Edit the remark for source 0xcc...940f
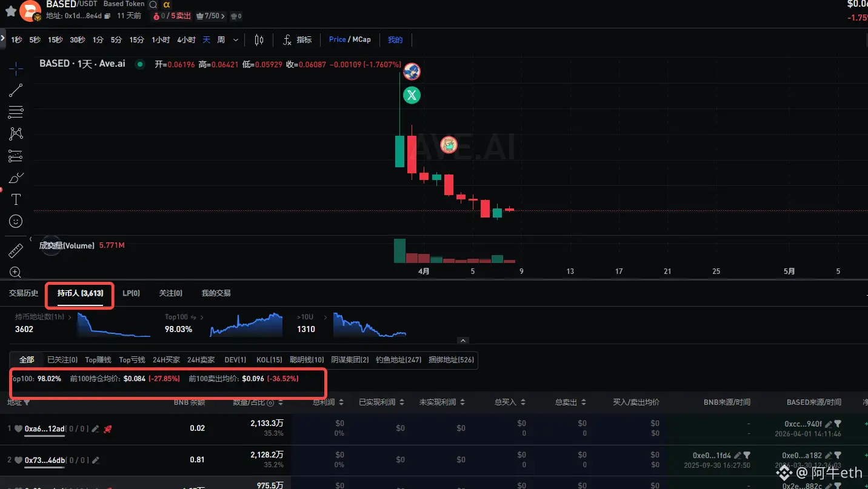The height and width of the screenshot is (489, 868). click(x=829, y=424)
